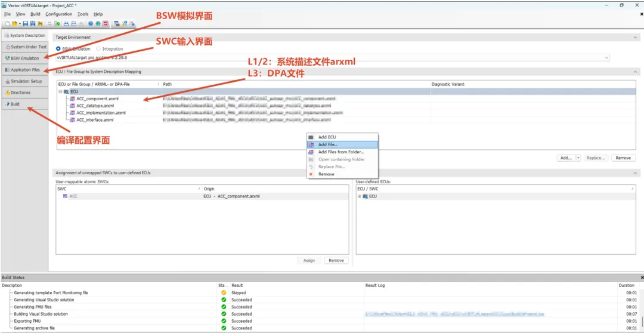The image size is (644, 333).
Task: Choose Remove in the context menu
Action: pos(342,174)
